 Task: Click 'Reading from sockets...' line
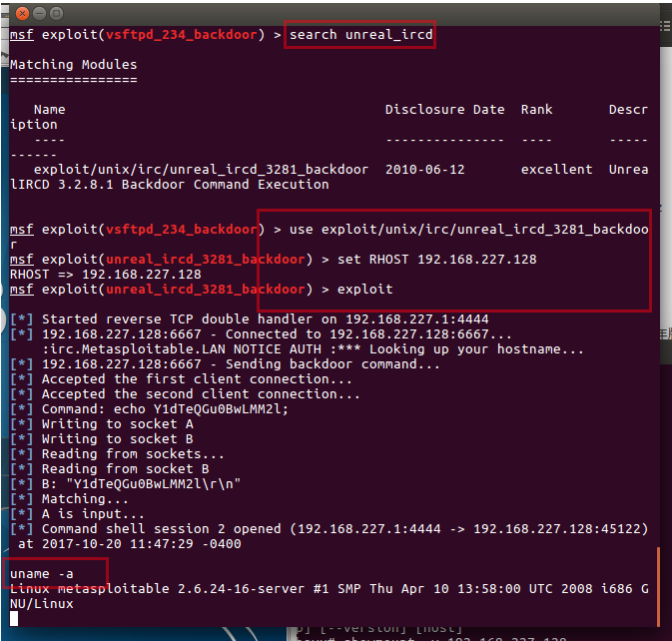pos(117,454)
